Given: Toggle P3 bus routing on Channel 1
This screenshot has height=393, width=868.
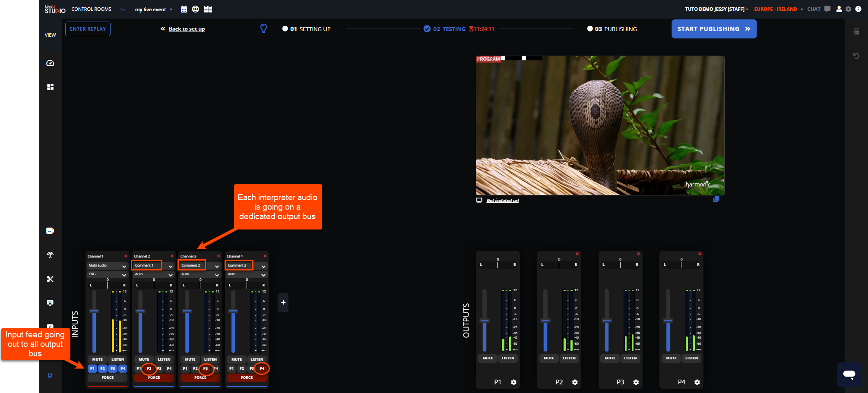Looking at the screenshot, I should click(113, 368).
